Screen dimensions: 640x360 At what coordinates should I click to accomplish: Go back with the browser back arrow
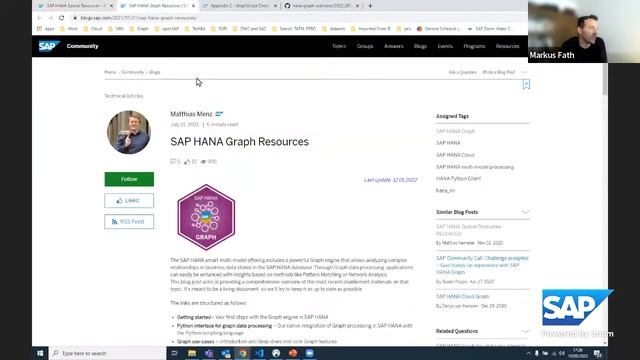point(40,18)
